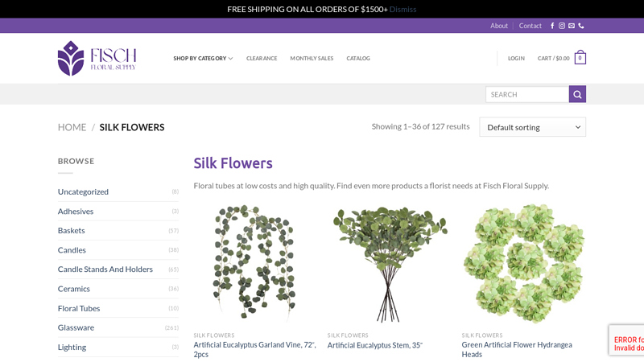644x362 pixels.
Task: Open the Default sorting dropdown
Action: pyautogui.click(x=532, y=127)
